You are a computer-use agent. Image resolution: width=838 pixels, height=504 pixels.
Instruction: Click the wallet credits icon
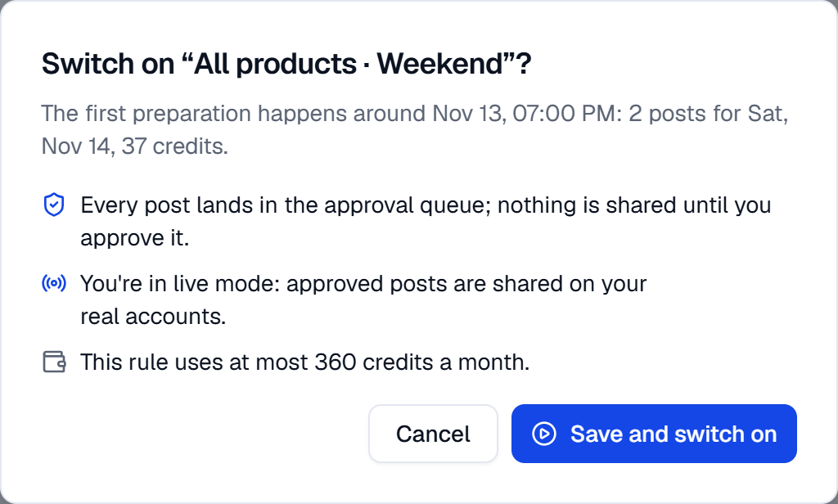point(53,362)
